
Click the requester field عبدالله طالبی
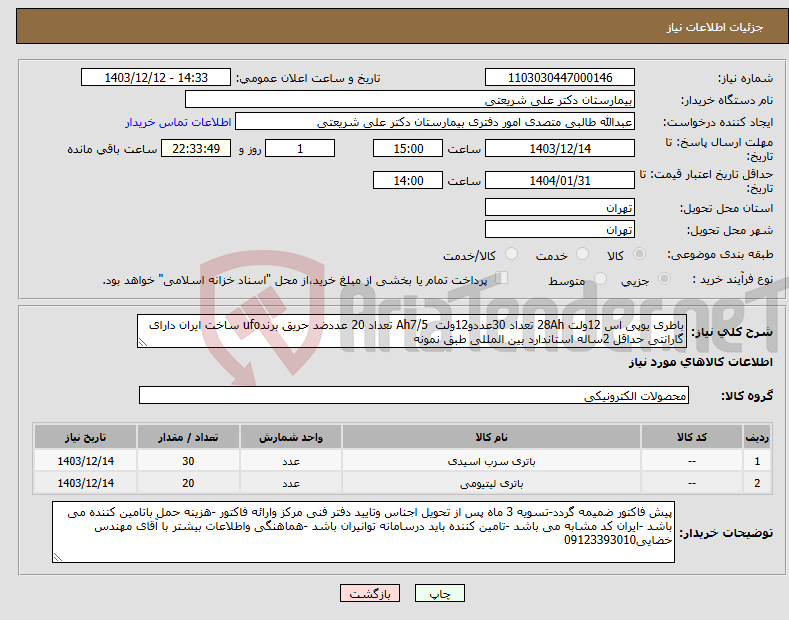[435, 122]
